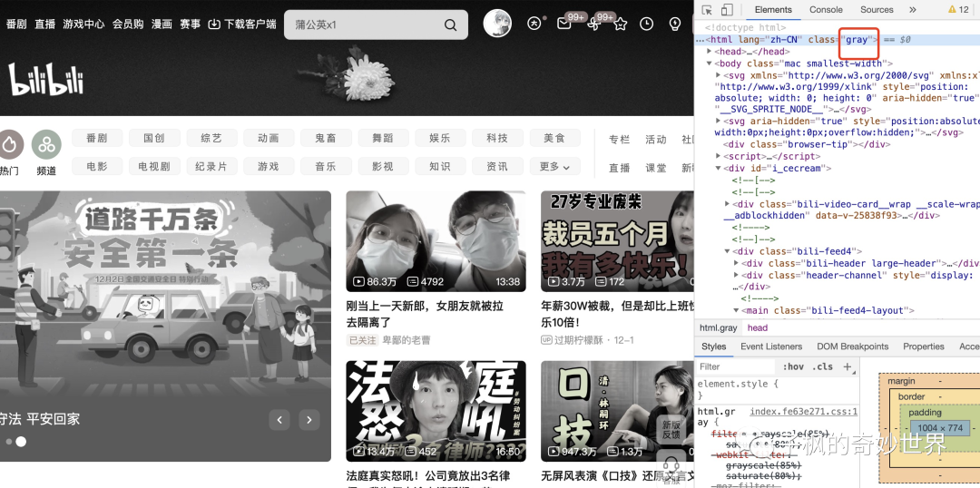This screenshot has height=488, width=980.
Task: Select the head breadcrumb
Action: click(758, 327)
